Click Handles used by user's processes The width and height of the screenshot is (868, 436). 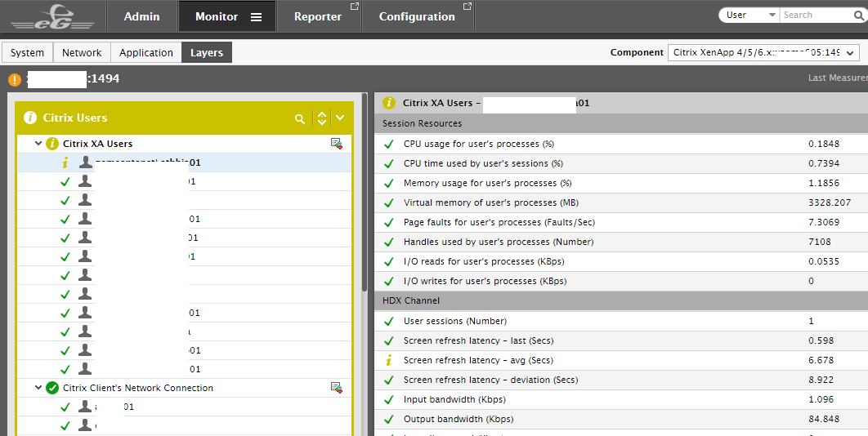pos(499,242)
